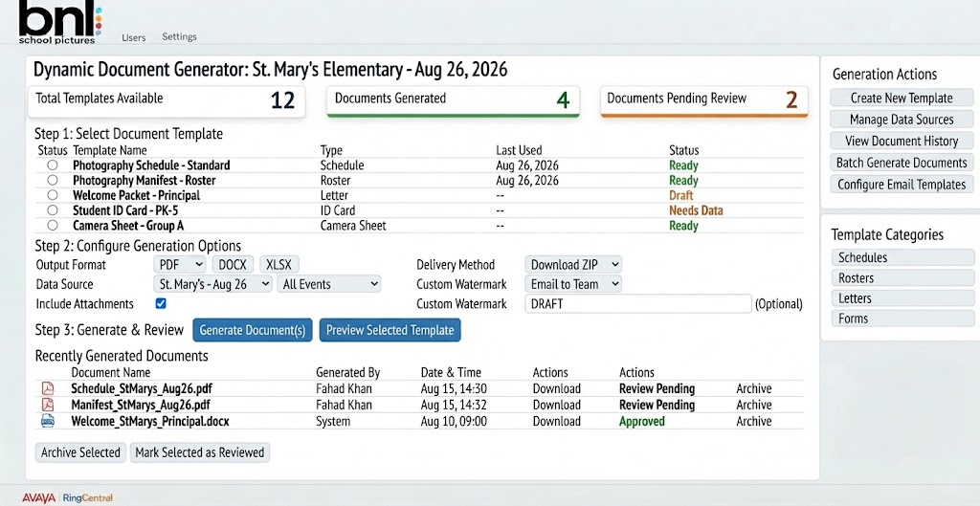The height and width of the screenshot is (506, 980).
Task: Click the PDF icon beside Schedule_StMarys_Aug26.pdf
Action: 48,388
